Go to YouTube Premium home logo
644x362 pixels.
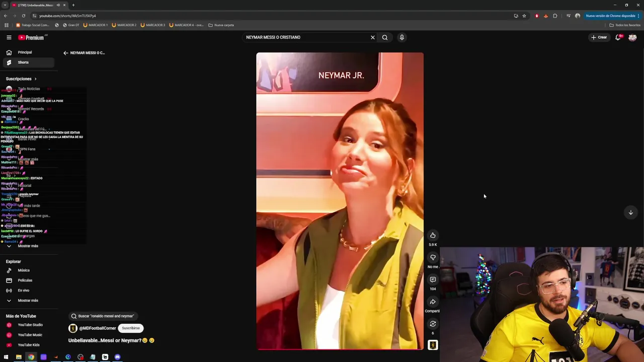click(31, 37)
